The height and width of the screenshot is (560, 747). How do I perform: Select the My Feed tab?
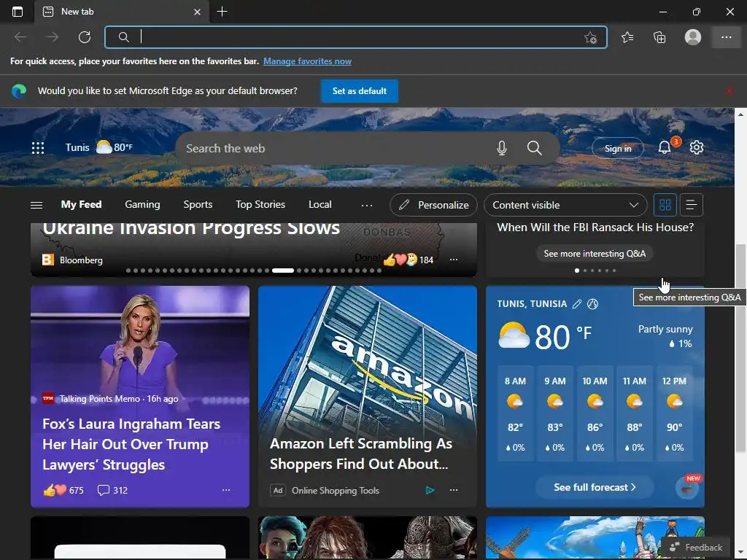[x=81, y=204]
